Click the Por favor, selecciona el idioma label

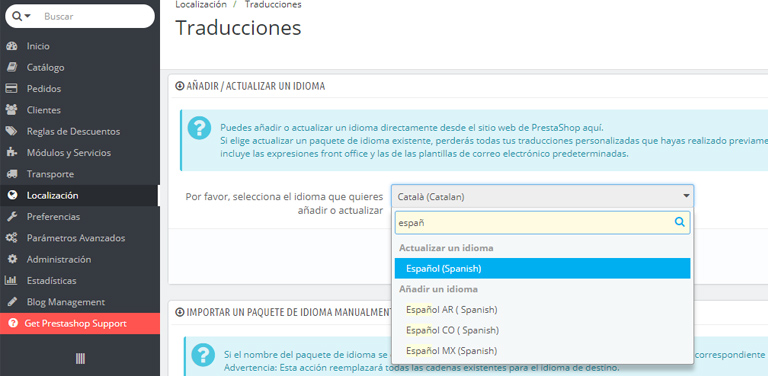pos(284,204)
